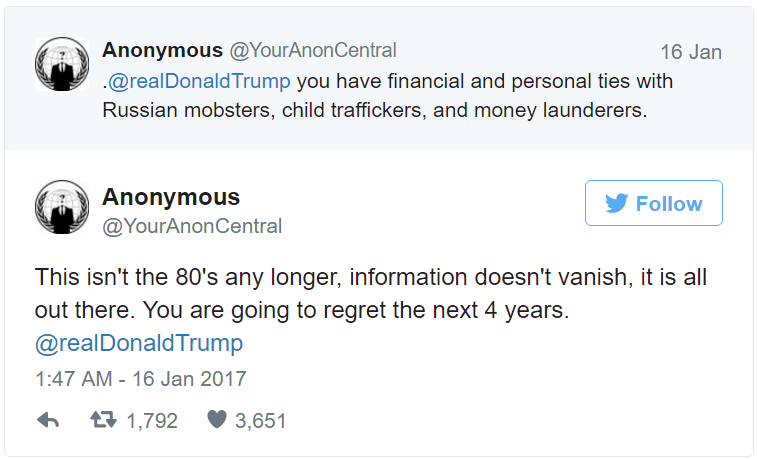Click the retweet icon

pos(103,421)
